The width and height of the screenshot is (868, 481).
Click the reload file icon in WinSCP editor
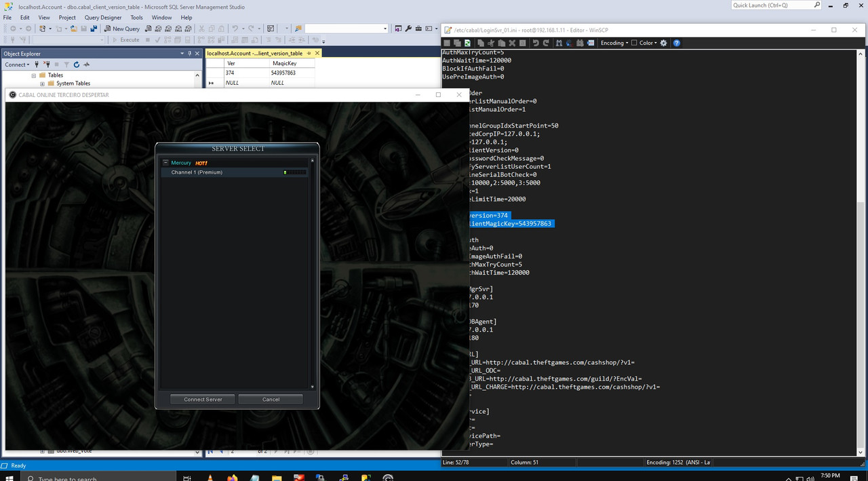(467, 43)
